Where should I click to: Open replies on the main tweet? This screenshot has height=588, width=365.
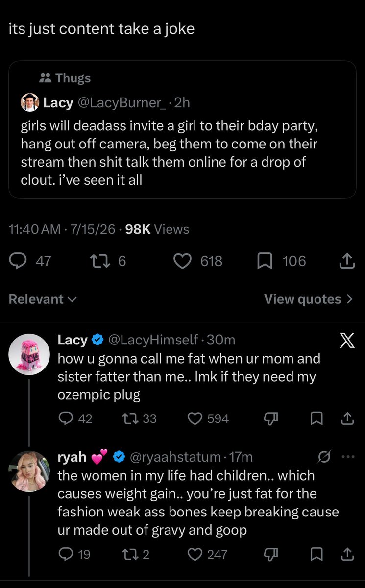[x=30, y=261]
